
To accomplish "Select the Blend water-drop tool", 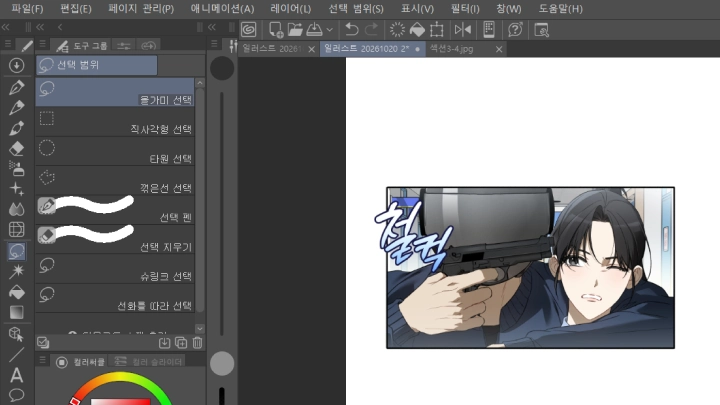I will pyautogui.click(x=17, y=209).
